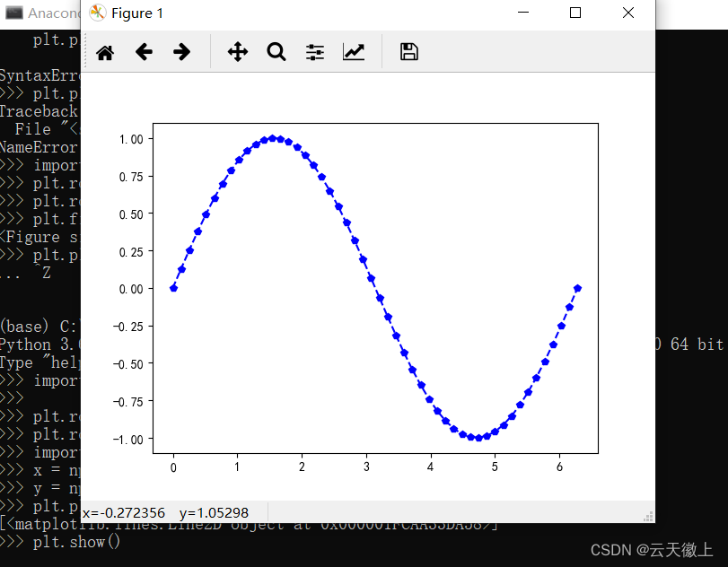Click the x/y coordinate readout in status bar
Viewport: 728px width, 567px height.
pos(164,512)
